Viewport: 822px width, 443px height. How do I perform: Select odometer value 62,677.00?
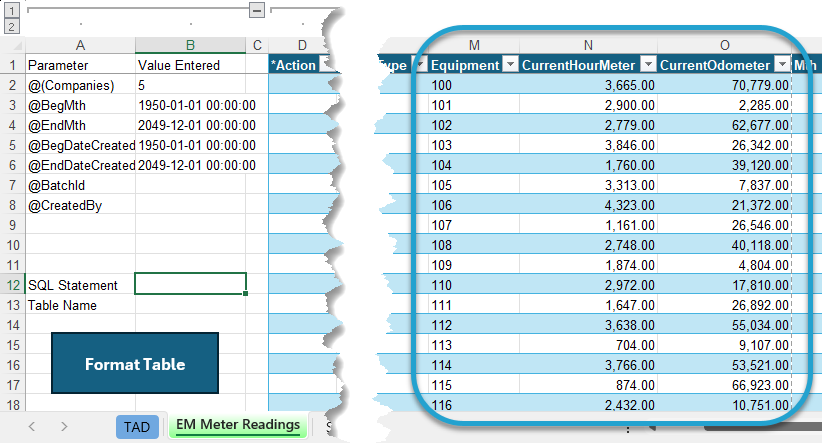click(x=724, y=125)
